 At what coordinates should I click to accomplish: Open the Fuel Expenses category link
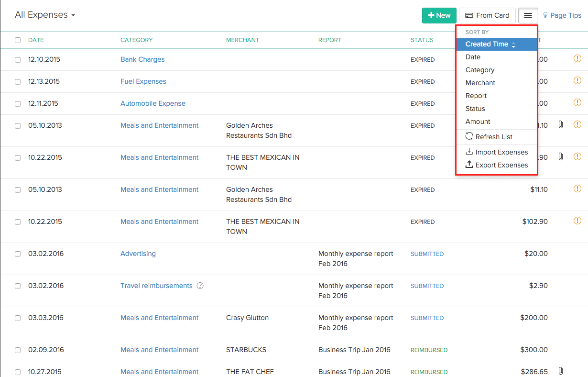(x=143, y=81)
